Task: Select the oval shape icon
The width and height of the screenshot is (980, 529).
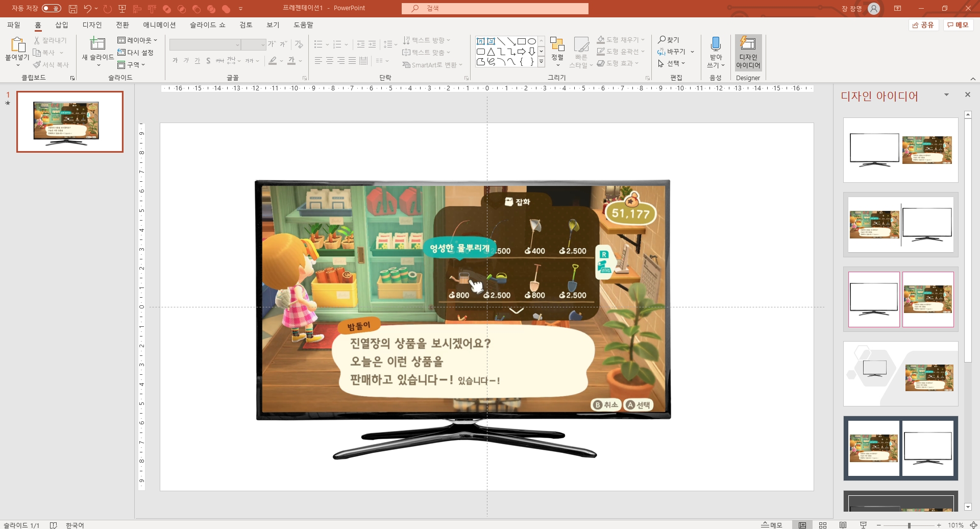Action: 532,41
